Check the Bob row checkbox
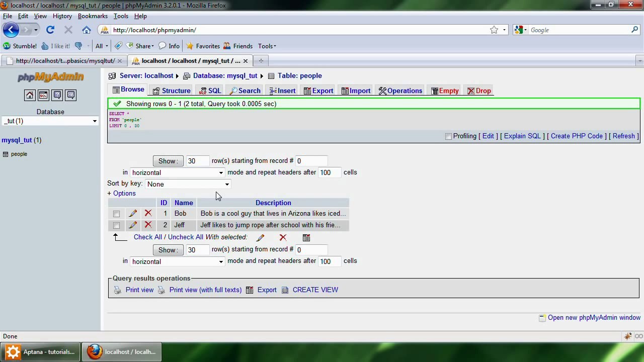Screen dimensions: 644x362 click(116, 214)
